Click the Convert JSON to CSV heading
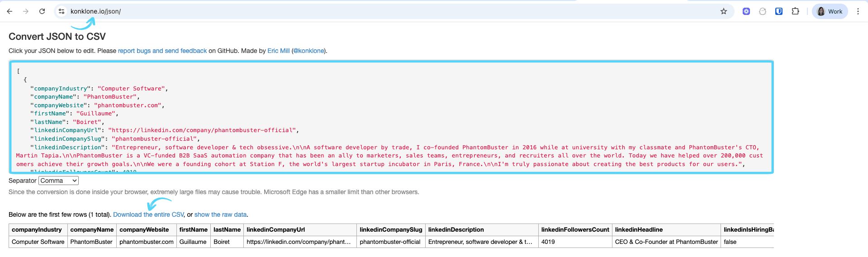 [57, 37]
